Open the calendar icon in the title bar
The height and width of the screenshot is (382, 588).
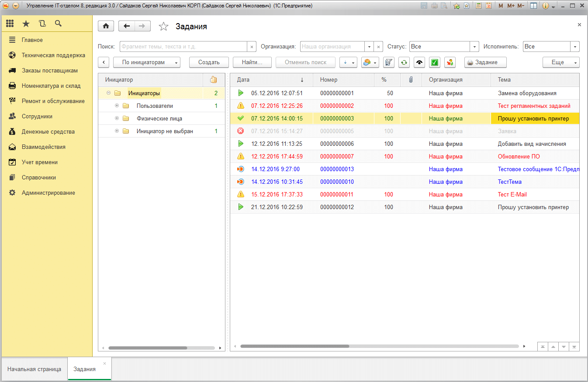pos(488,6)
